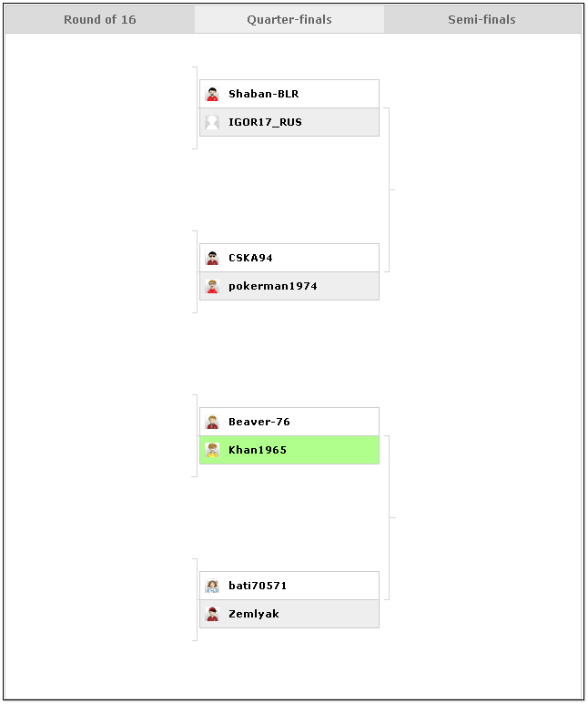Open player name pokerman1974
588x704 pixels.
pyautogui.click(x=273, y=286)
